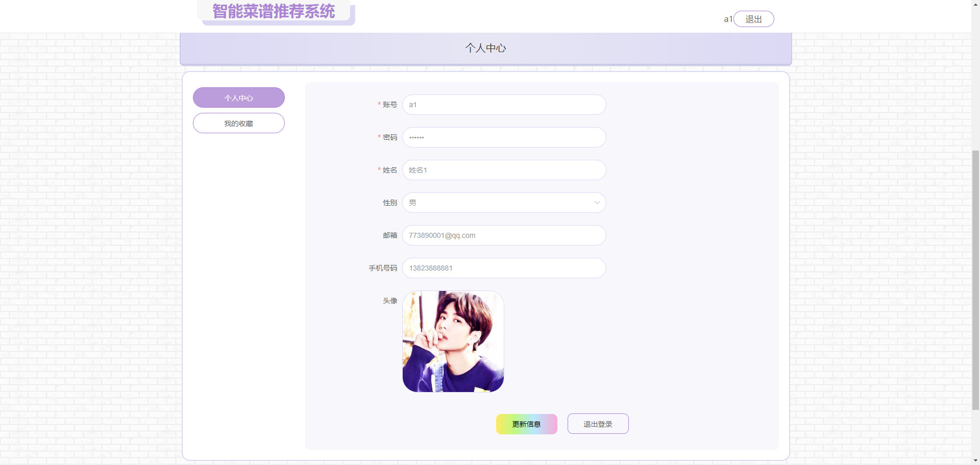Click the 头像 avatar image
The width and height of the screenshot is (980, 465).
coord(453,341)
